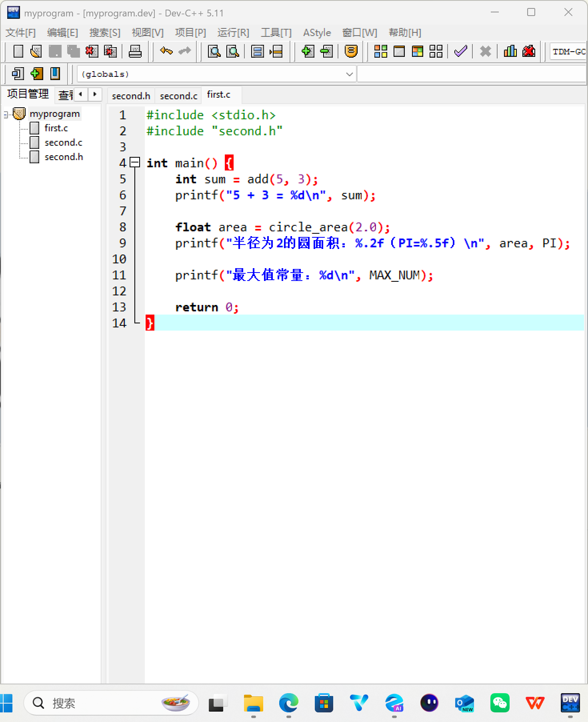Open the AStyle menu
The width and height of the screenshot is (588, 722).
[x=317, y=32]
